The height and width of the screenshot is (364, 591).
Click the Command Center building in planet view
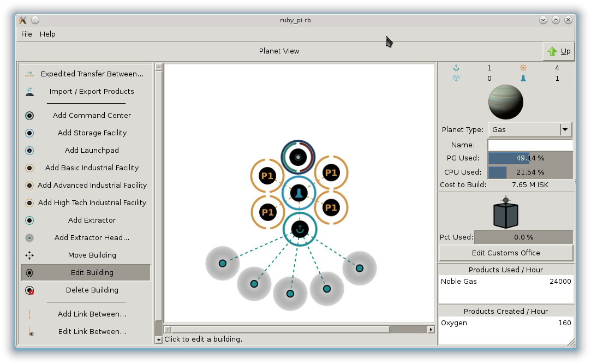click(x=298, y=157)
